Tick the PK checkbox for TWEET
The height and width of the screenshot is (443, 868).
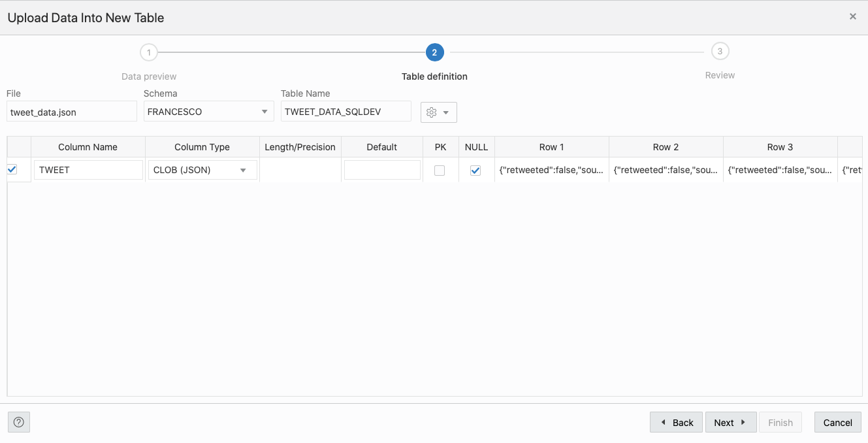[440, 171]
